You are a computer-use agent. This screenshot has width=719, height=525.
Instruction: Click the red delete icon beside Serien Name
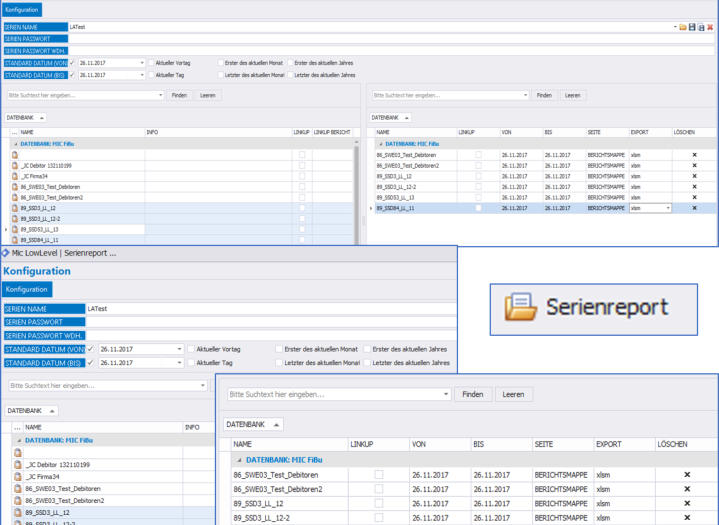tap(710, 27)
